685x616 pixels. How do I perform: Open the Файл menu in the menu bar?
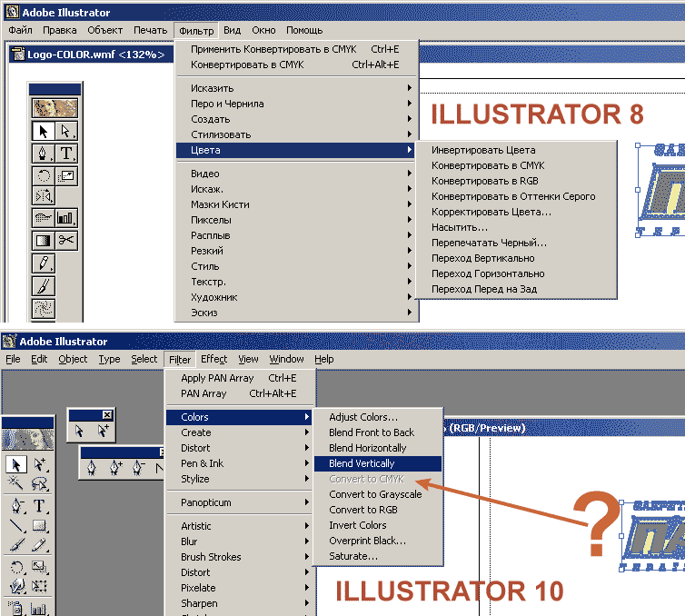pyautogui.click(x=21, y=30)
